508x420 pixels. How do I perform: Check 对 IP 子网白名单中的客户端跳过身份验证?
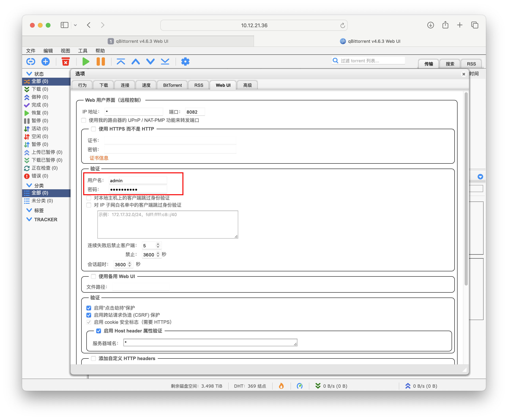(89, 205)
